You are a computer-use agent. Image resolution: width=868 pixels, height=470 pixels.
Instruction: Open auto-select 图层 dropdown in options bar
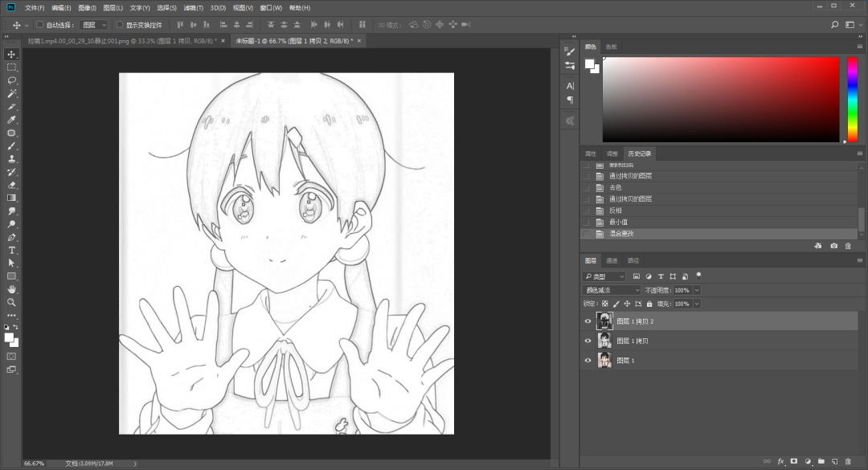94,25
